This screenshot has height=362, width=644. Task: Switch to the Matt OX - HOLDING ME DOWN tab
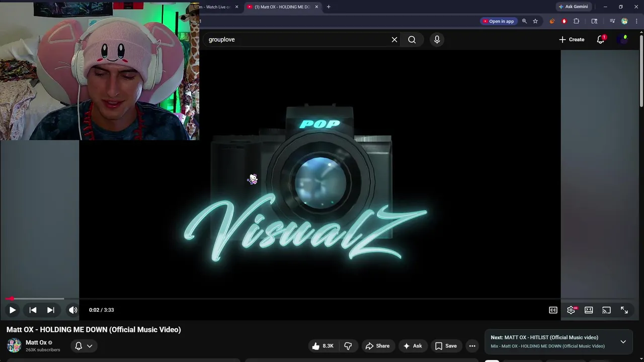(282, 7)
